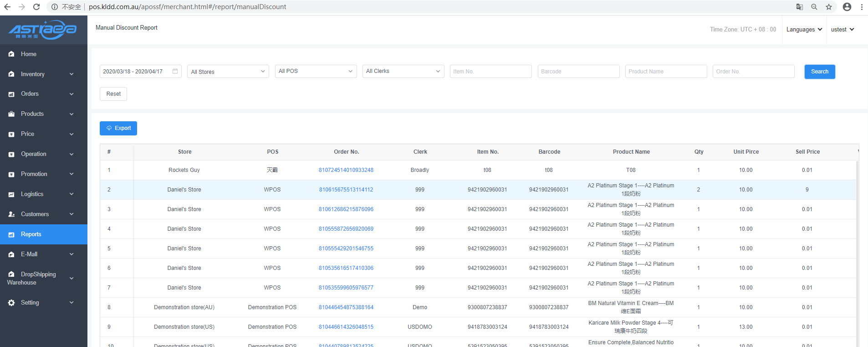Open calendar icon in date range field
Screen dimensions: 868x347
click(x=175, y=71)
